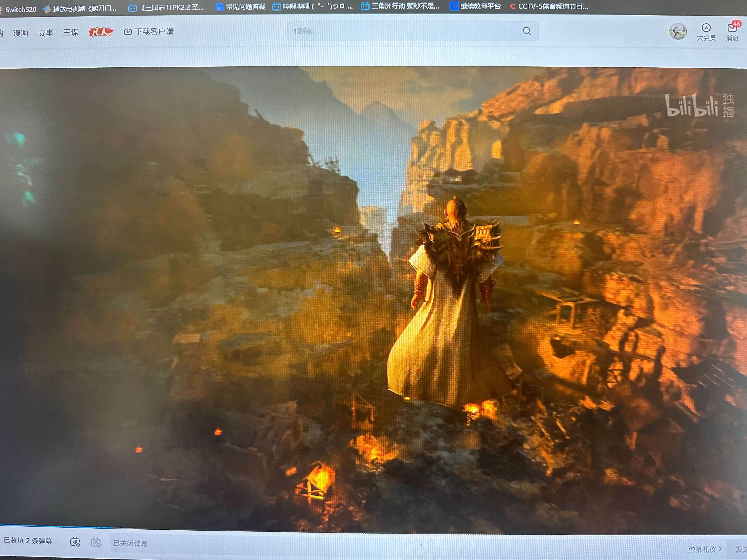This screenshot has width=747, height=560.
Task: Open the CCTV-5体育频道节目 bookmark
Action: pyautogui.click(x=549, y=6)
